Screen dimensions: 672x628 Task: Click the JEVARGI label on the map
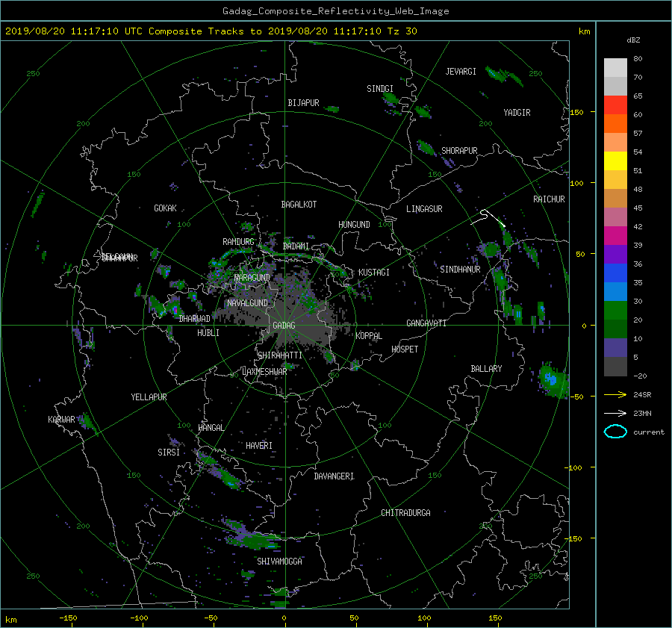(x=461, y=72)
